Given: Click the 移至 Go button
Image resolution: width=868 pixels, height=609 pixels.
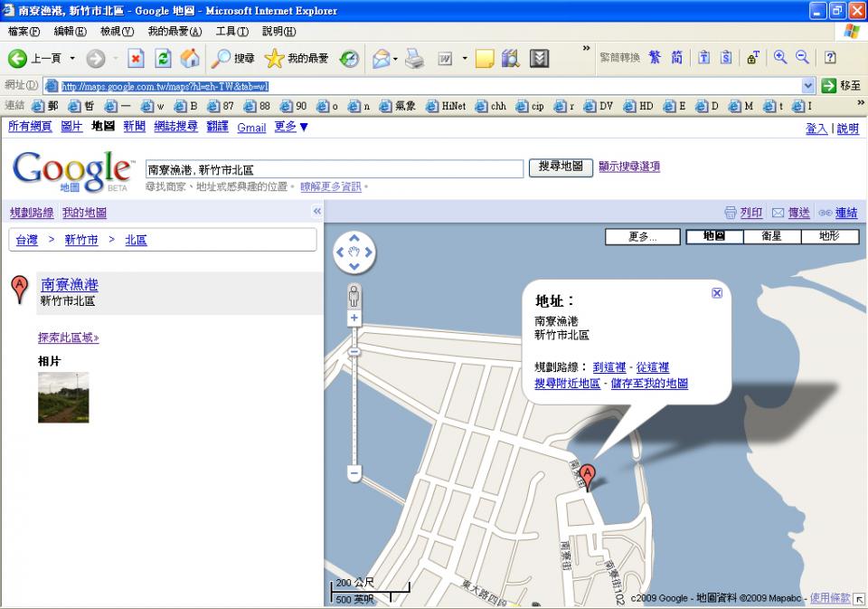Looking at the screenshot, I should coord(842,85).
